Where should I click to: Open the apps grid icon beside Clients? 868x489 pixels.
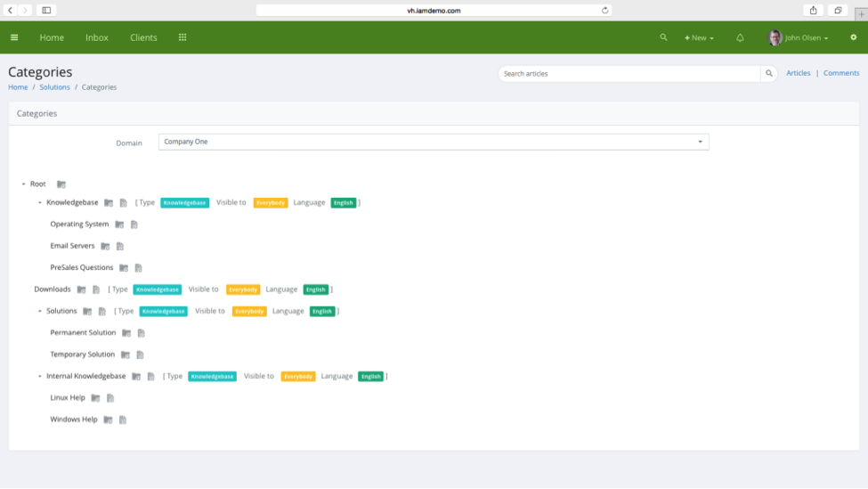[x=183, y=37]
